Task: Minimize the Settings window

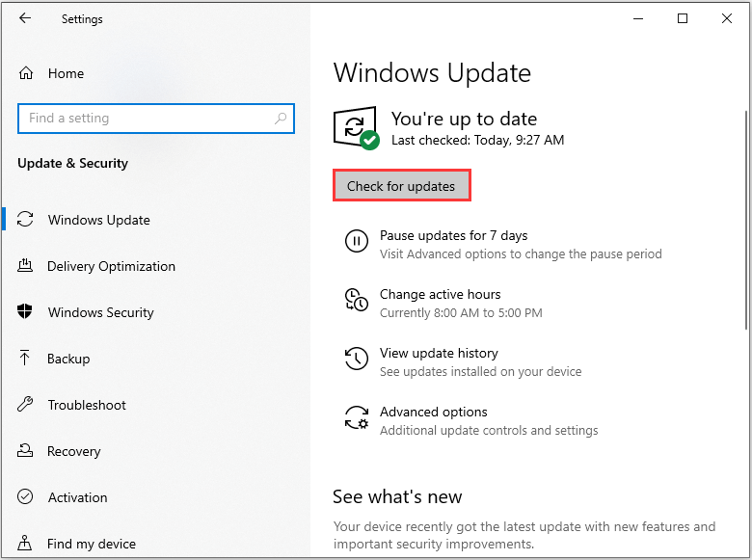Action: tap(638, 18)
